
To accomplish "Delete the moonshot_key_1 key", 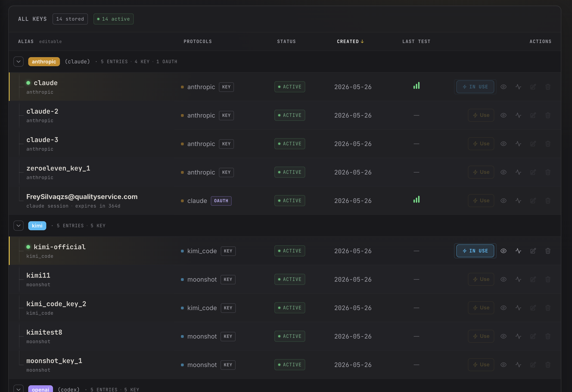I will (548, 365).
